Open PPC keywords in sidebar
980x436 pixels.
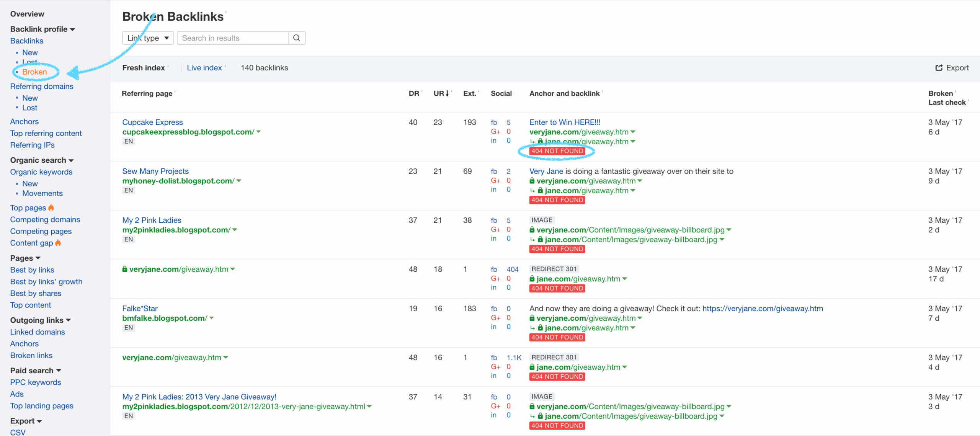point(36,382)
